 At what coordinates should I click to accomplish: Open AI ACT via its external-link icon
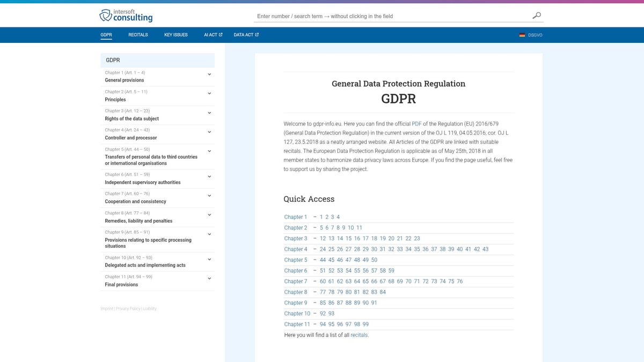(x=221, y=34)
